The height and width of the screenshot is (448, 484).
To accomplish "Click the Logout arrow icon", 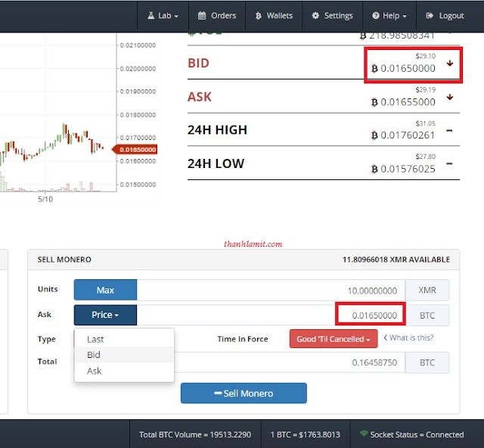I will pos(430,15).
